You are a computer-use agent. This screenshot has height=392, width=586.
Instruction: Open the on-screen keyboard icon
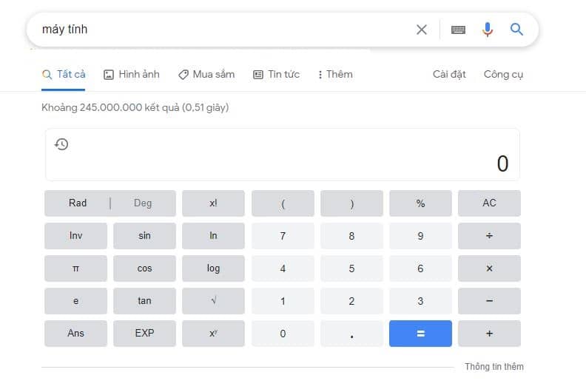coord(458,30)
